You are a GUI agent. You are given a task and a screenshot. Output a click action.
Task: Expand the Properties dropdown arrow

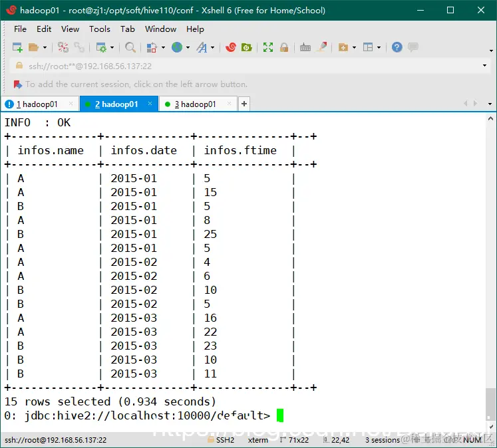point(112,48)
